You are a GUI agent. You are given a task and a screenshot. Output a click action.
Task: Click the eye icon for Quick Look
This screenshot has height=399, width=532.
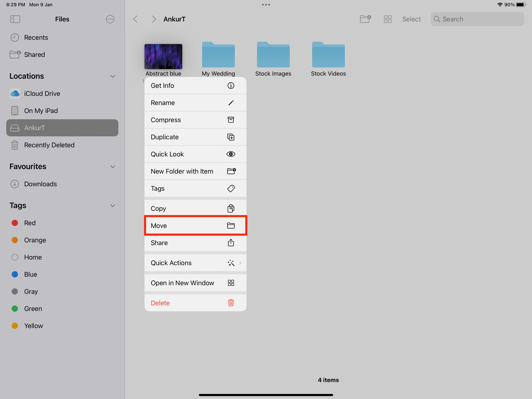[231, 154]
